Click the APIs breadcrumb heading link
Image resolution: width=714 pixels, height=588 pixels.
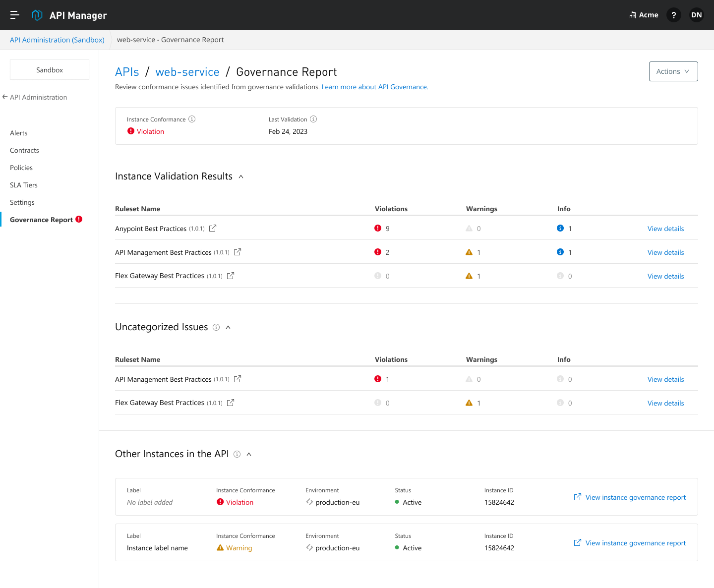coord(127,72)
